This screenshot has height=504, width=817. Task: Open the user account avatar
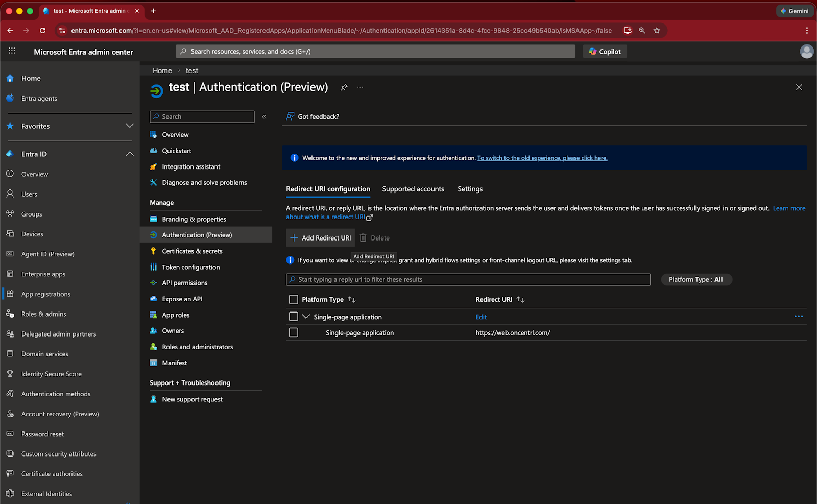tap(807, 52)
